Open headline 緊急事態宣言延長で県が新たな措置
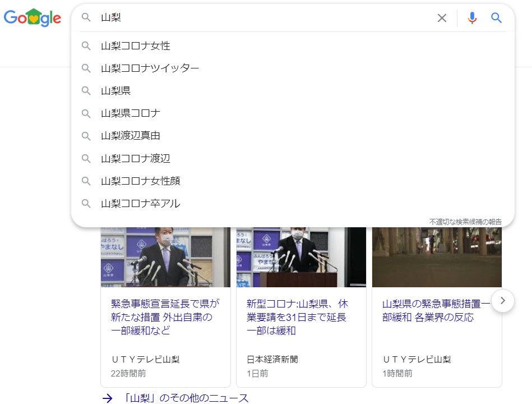Image resolution: width=532 pixels, height=404 pixels. [x=165, y=317]
